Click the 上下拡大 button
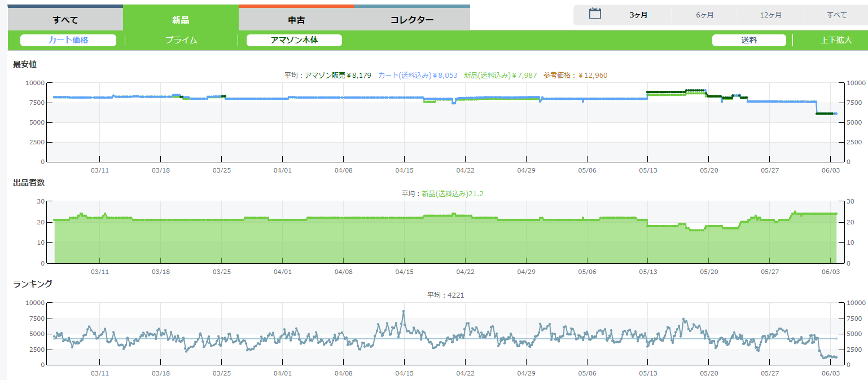Screen dimensions: 868x380 [x=836, y=40]
